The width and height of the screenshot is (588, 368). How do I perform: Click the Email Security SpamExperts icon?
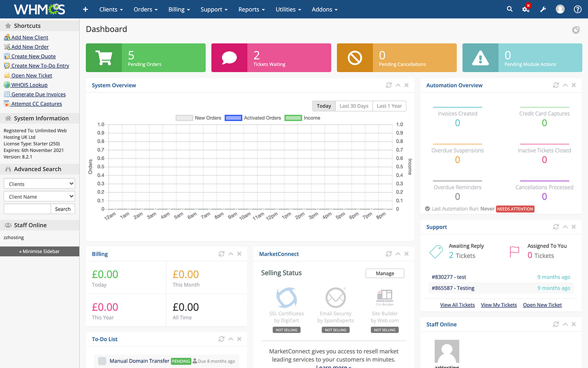336,298
